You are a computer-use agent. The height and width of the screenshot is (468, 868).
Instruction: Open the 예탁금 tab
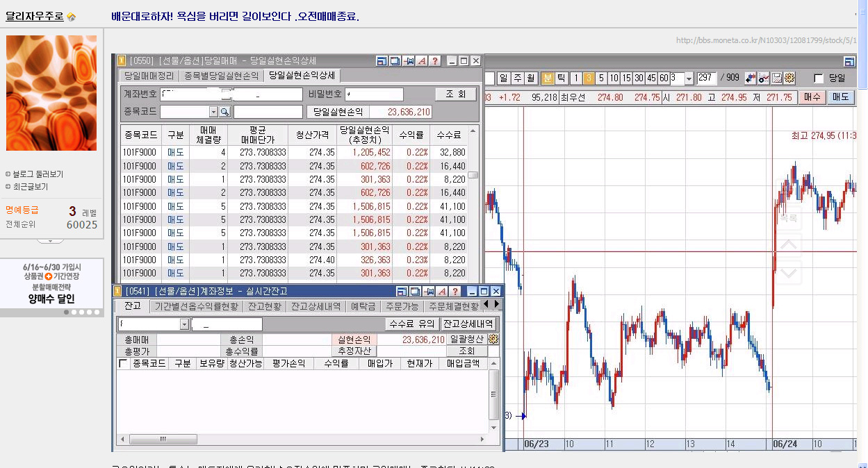[x=363, y=306]
